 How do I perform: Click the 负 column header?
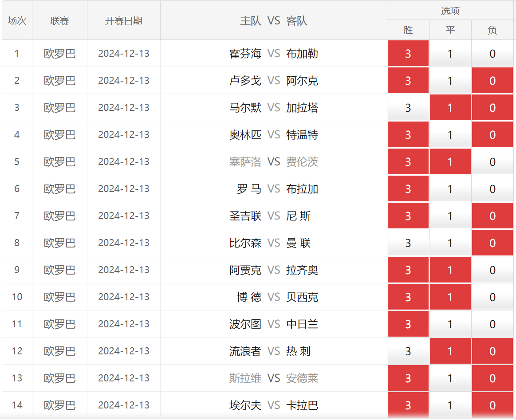point(492,30)
